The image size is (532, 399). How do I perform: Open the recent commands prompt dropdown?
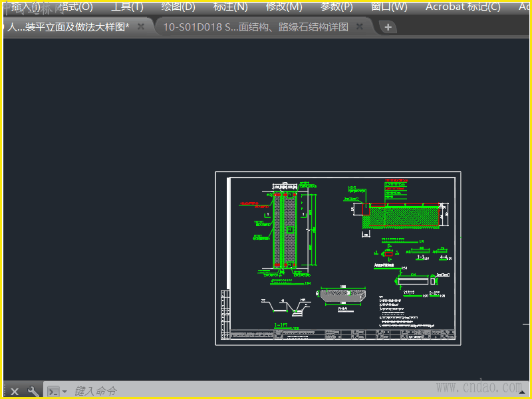57,392
